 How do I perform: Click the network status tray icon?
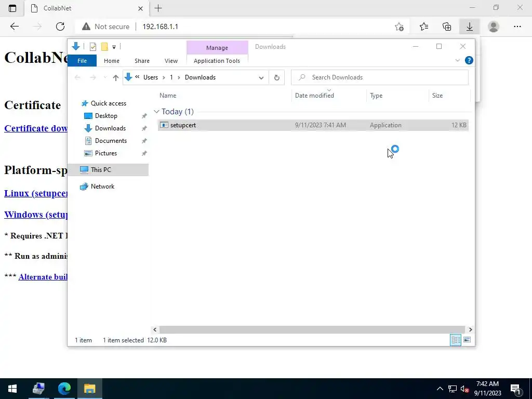coord(453,389)
